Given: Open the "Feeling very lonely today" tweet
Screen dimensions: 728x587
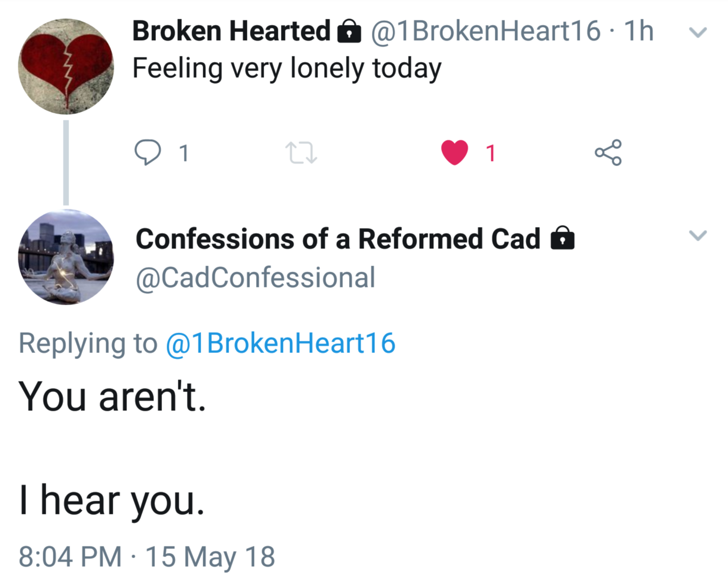Looking at the screenshot, I should click(287, 69).
